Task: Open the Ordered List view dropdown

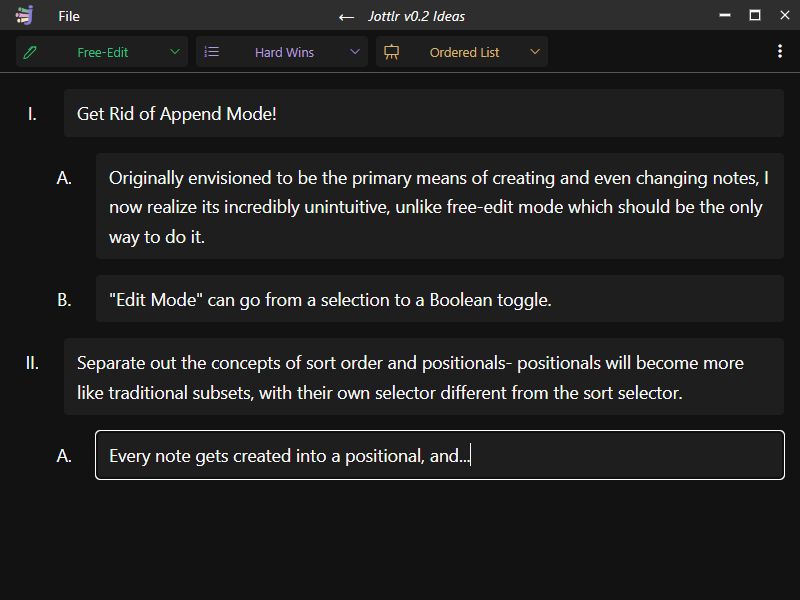Action: [x=535, y=52]
